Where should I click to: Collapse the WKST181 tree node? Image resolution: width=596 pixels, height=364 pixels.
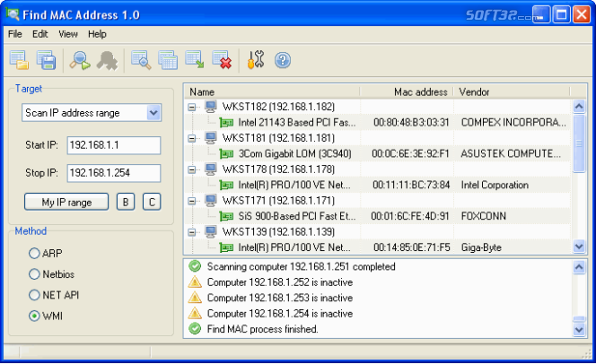click(192, 139)
